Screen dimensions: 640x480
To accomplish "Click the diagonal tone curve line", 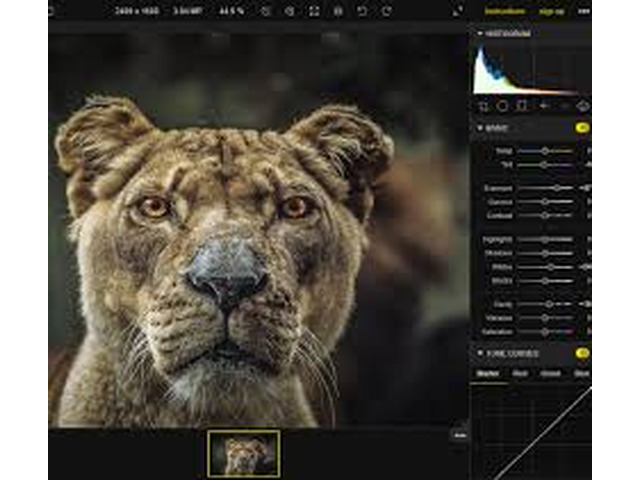I will pos(543,435).
